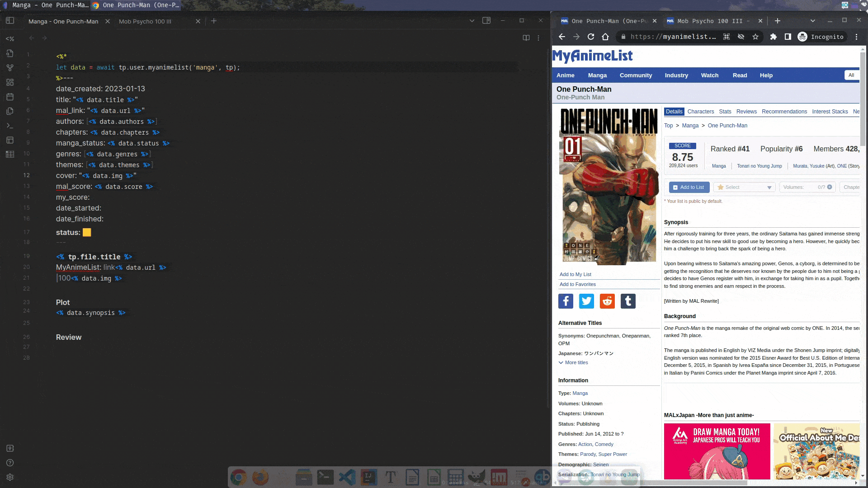
Task: Open the calendar daily note icon
Action: (x=10, y=97)
